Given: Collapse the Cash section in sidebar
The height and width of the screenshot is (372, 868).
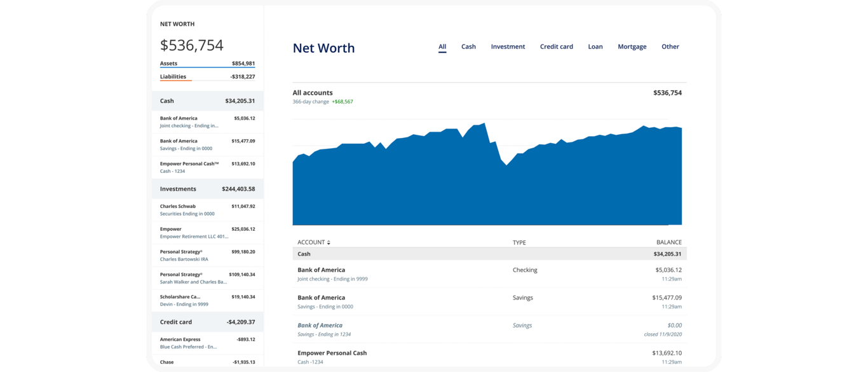Looking at the screenshot, I should (207, 101).
